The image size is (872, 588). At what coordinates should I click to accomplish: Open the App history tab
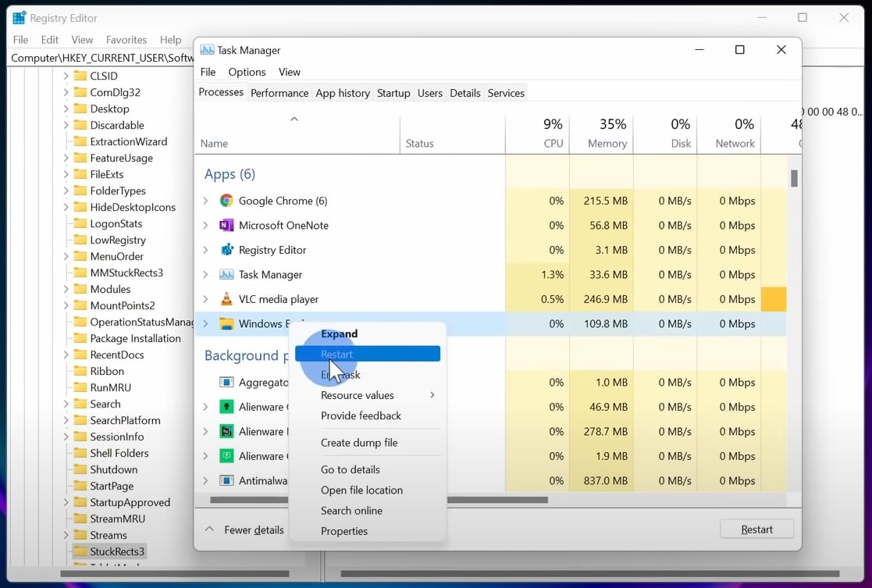[343, 93]
